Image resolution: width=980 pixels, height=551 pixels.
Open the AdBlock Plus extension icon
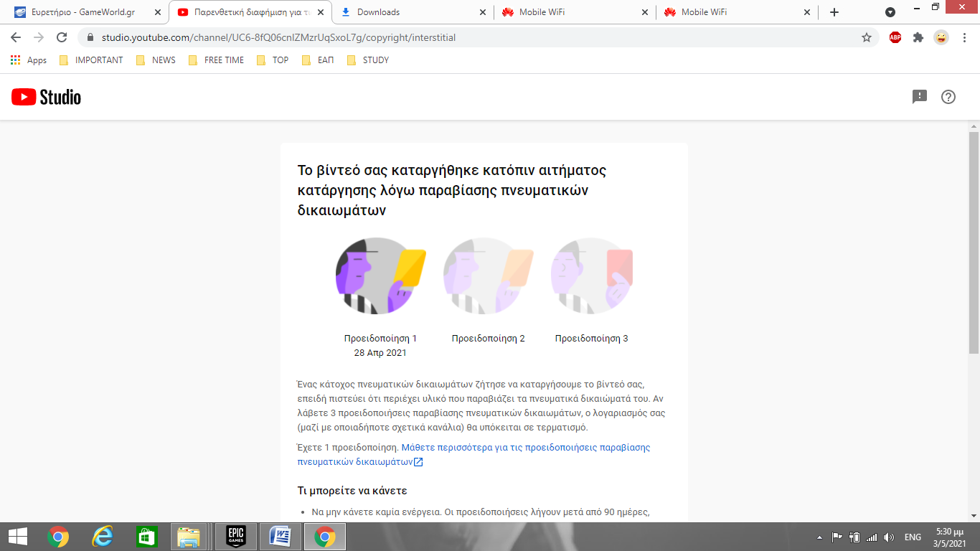click(x=895, y=37)
